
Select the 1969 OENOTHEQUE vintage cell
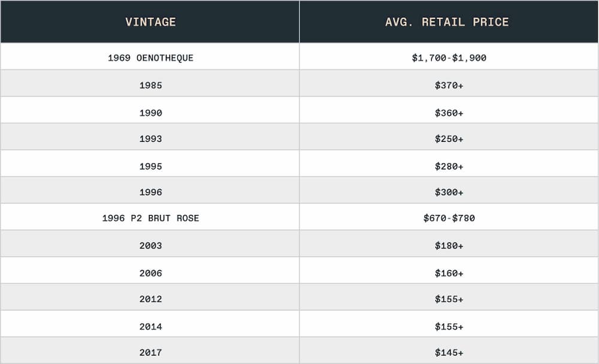pyautogui.click(x=150, y=56)
